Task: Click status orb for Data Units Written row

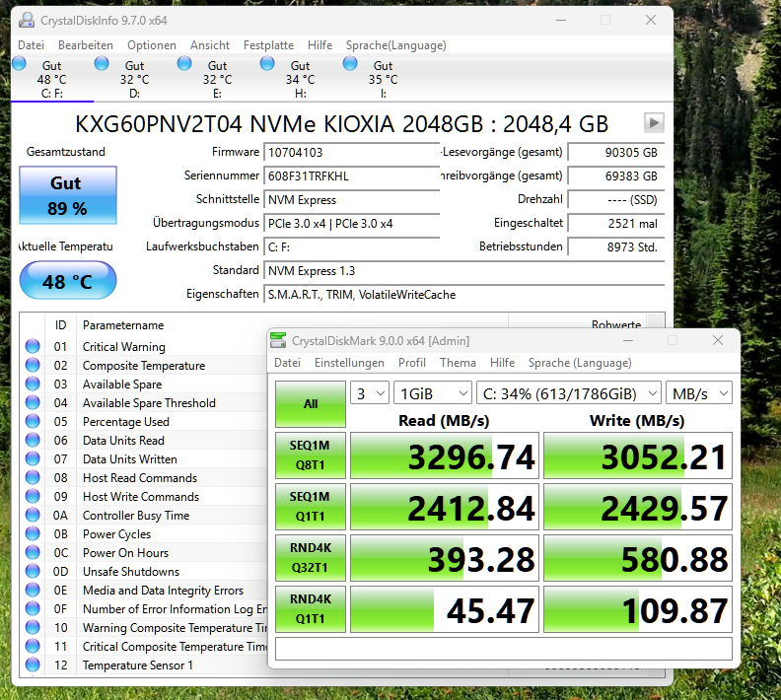Action: coord(33,458)
